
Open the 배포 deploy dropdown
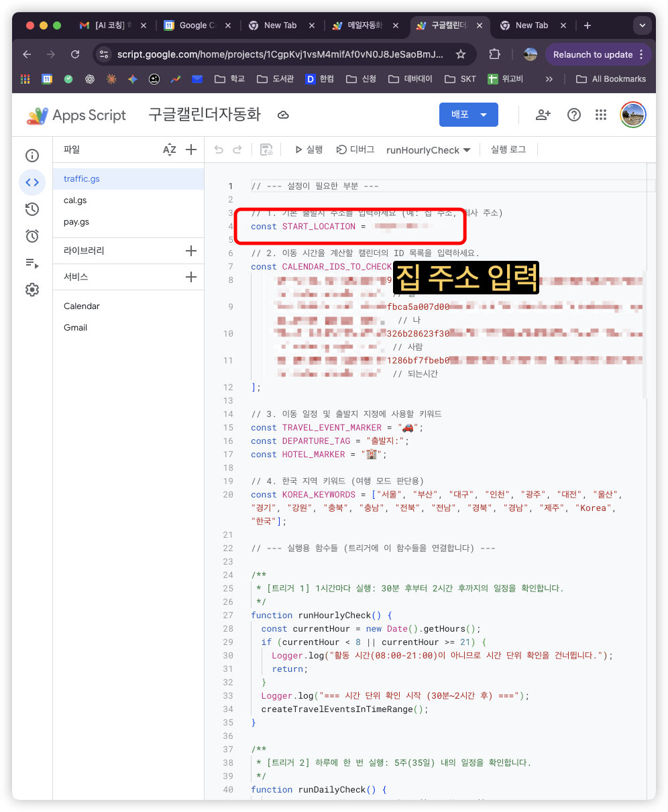pos(469,115)
